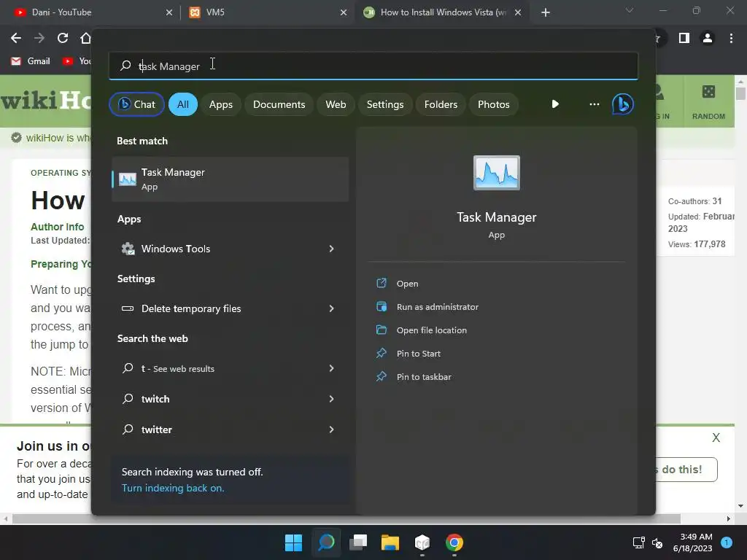Click in the Task Manager search box
Image resolution: width=747 pixels, height=560 pixels.
click(x=373, y=66)
